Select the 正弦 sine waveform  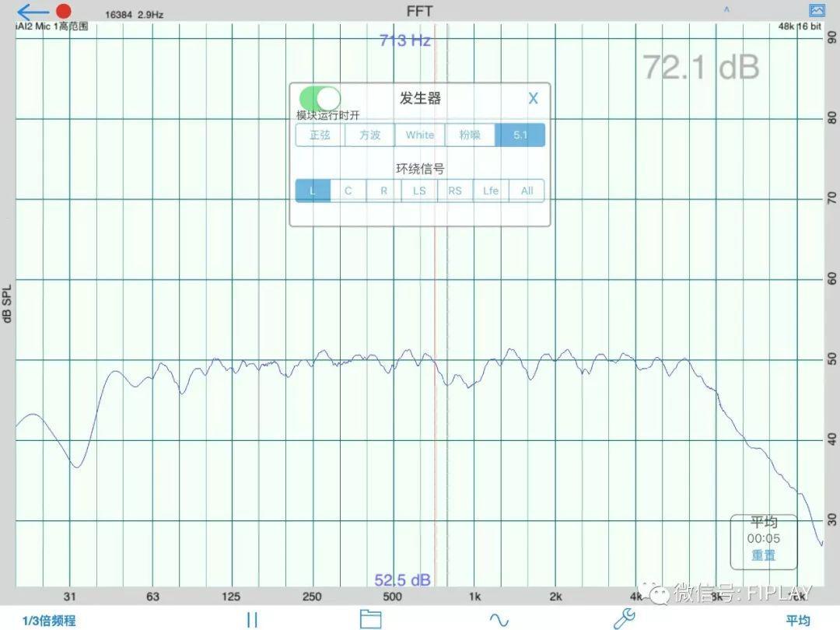[x=320, y=135]
